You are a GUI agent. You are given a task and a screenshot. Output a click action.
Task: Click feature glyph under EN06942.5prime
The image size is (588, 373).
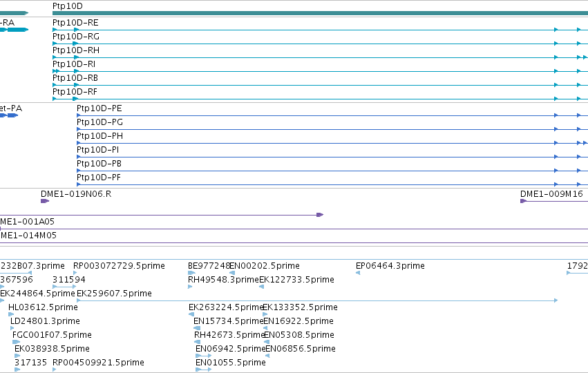click(x=204, y=356)
